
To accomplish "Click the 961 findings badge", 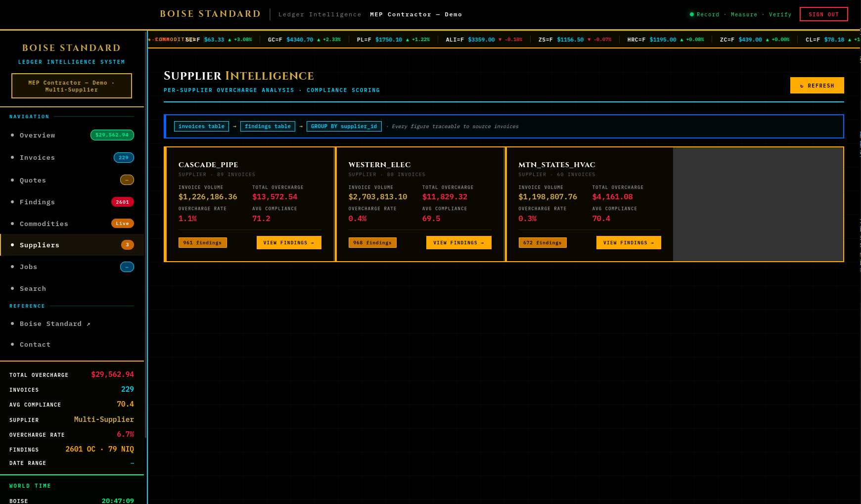I will tap(203, 243).
